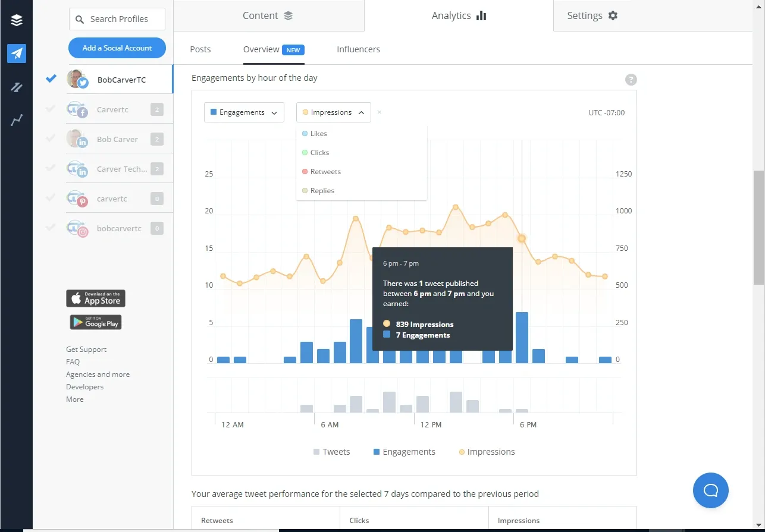Select the Bob Carver LinkedIn profile checkmark
765x532 pixels.
[x=50, y=138]
